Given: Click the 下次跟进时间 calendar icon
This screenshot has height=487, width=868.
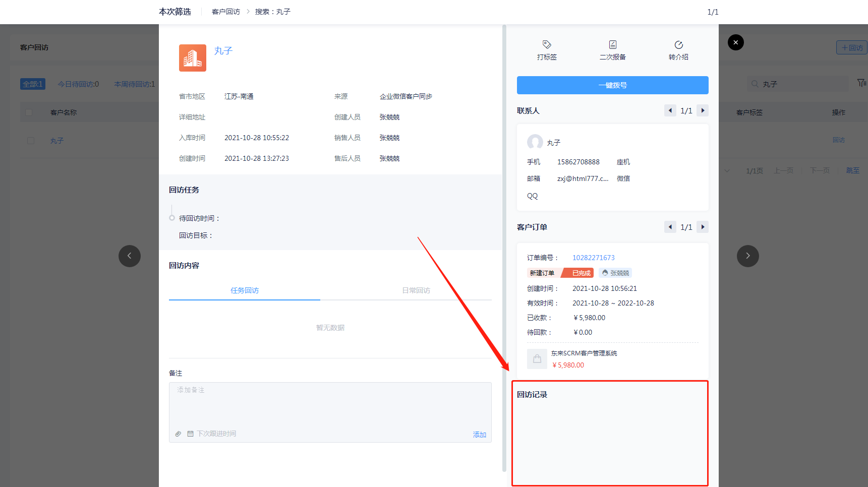Looking at the screenshot, I should pos(190,434).
